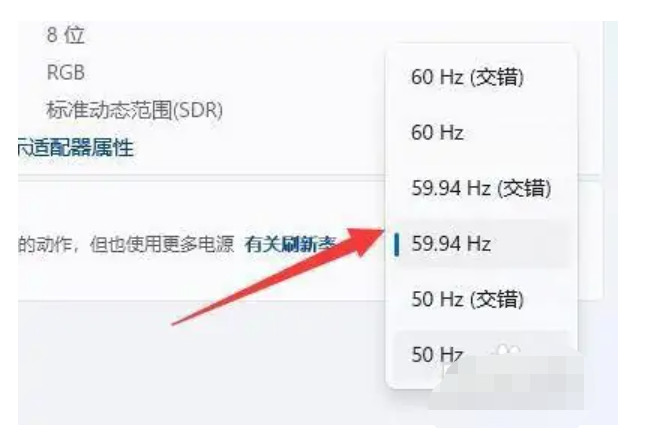This screenshot has width=645, height=444.
Task: Pick the 59.94 Hz (交错) option
Action: [x=481, y=188]
